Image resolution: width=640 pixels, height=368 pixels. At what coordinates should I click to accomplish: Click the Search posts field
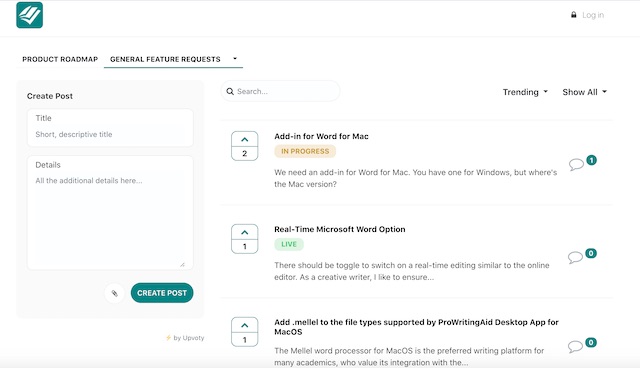coord(280,91)
